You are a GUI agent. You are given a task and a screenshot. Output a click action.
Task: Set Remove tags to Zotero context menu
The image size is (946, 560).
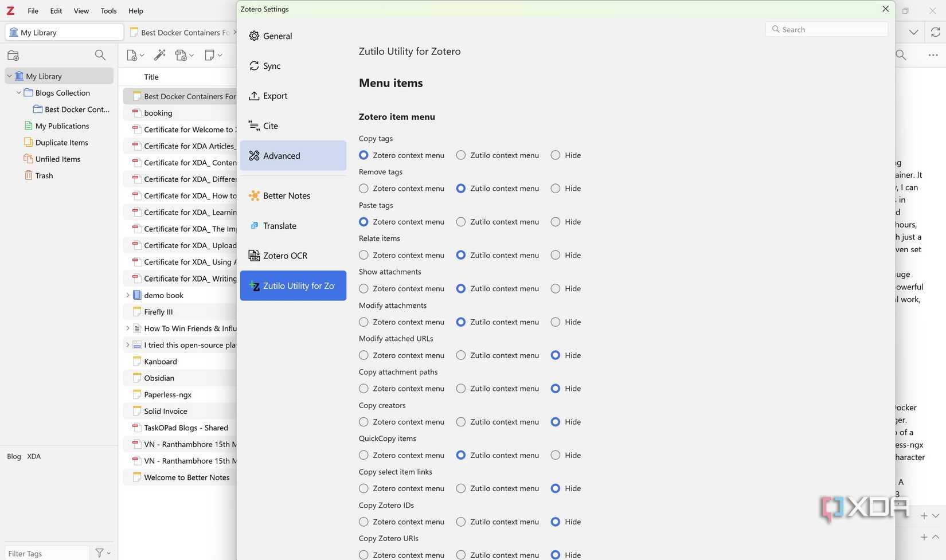coord(363,189)
